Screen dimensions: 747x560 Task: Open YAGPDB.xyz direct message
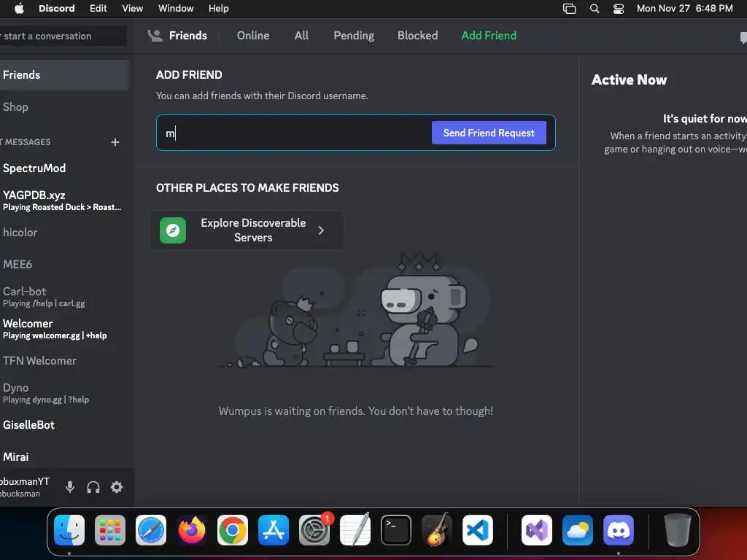pos(64,201)
